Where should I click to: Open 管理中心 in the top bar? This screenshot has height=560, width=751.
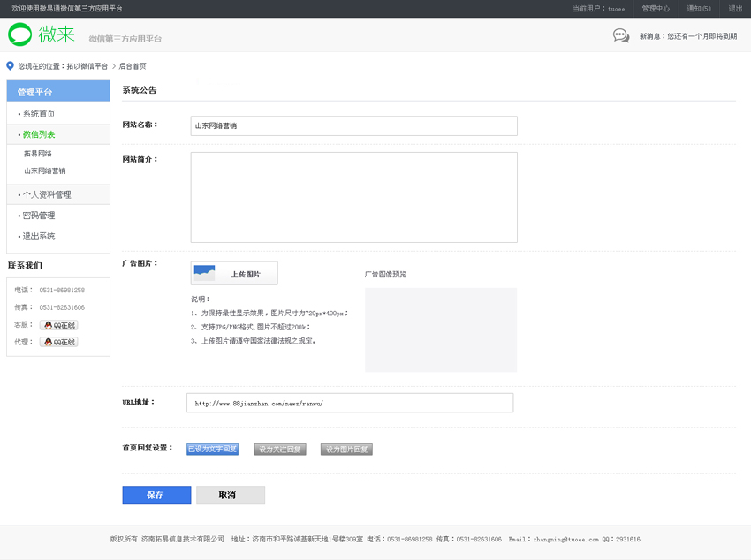(x=656, y=9)
